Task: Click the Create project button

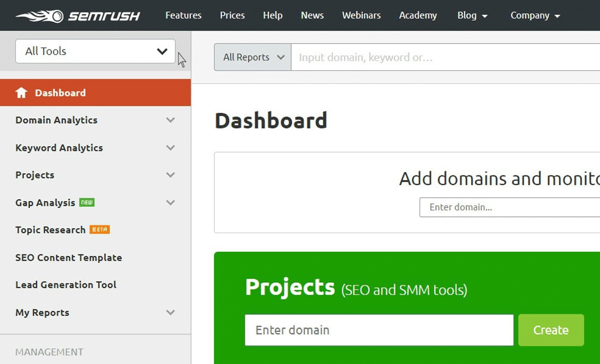Action: click(551, 330)
